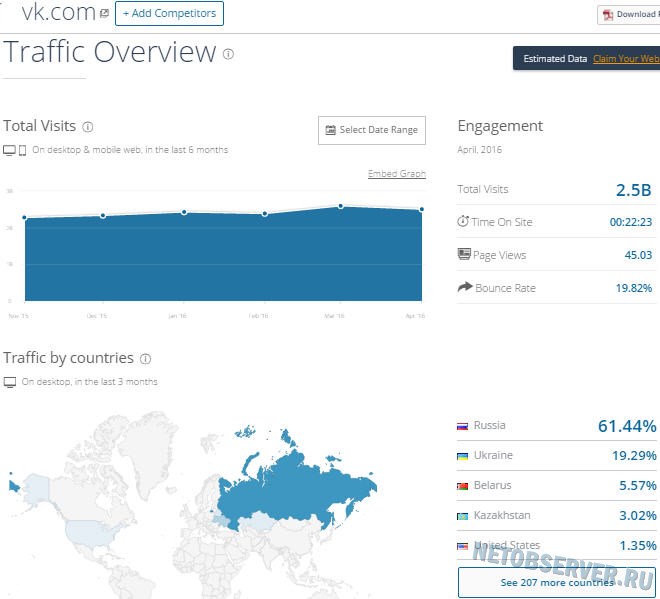Click the 1.35% United States share value
The width and height of the screenshot is (660, 599).
[x=638, y=546]
